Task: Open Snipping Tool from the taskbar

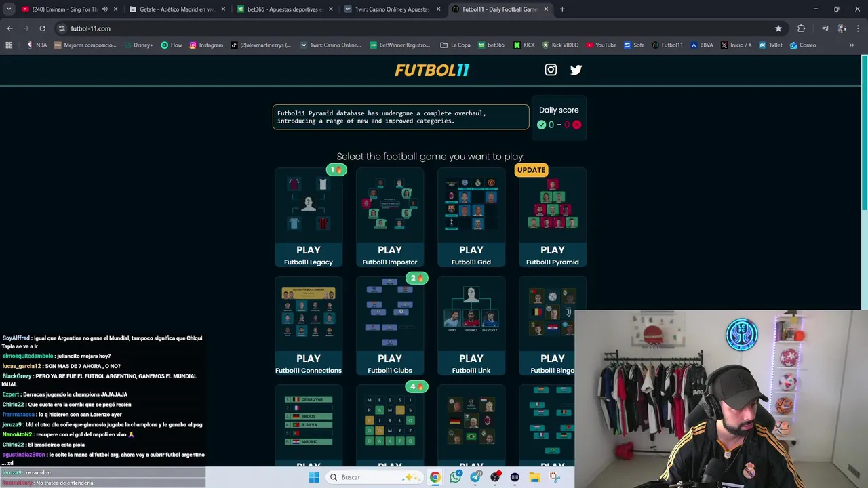Action: tap(555, 477)
